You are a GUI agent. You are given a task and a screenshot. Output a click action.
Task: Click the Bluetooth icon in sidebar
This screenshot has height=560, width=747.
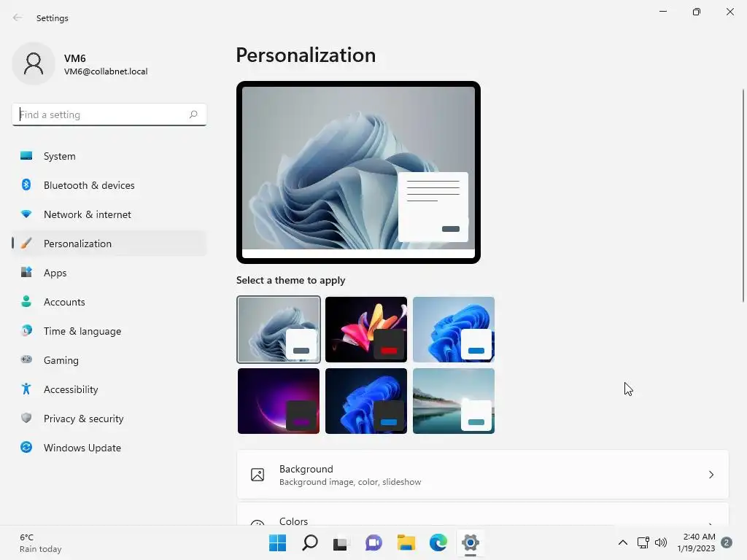[x=26, y=184]
